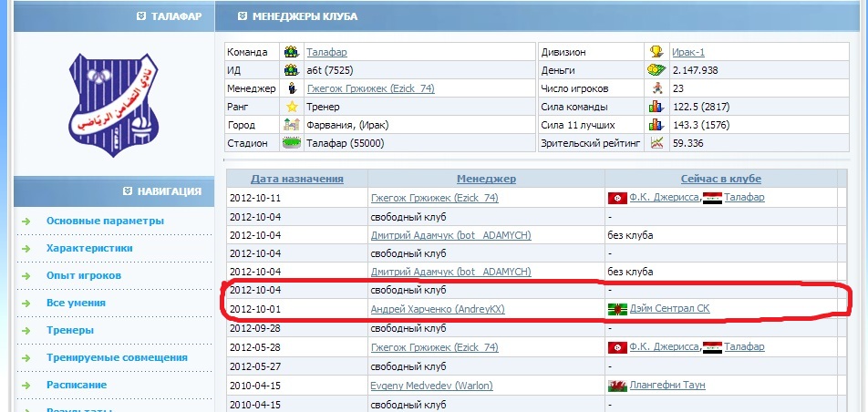Viewport: 868px width, 412px height.
Task: Open Тренируемые совмещения navigation item
Action: coord(117,357)
